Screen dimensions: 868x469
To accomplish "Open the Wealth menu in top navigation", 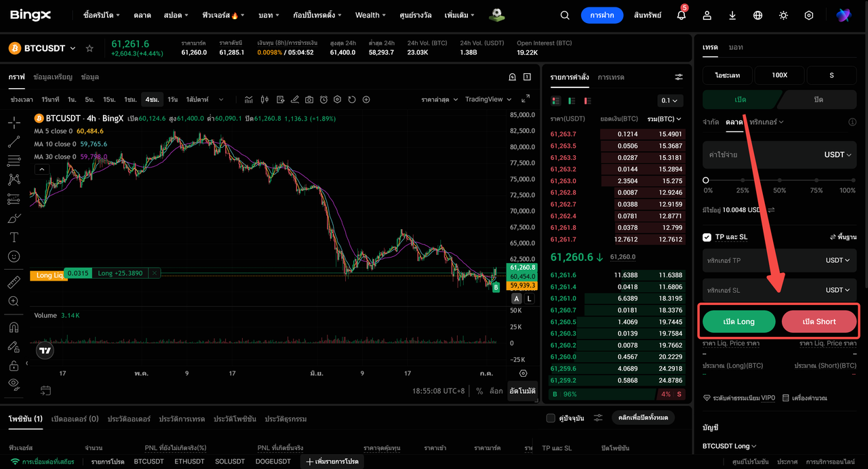I will click(x=370, y=15).
